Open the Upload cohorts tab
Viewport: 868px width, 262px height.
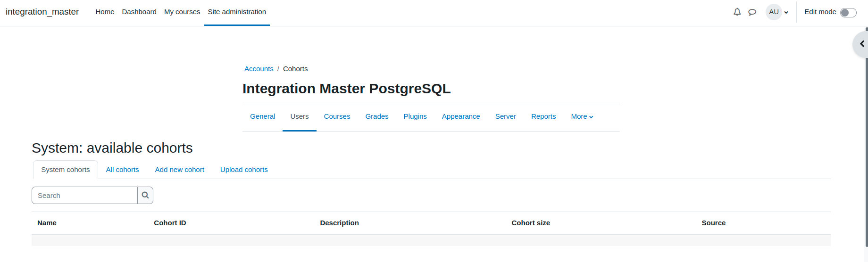pos(244,170)
